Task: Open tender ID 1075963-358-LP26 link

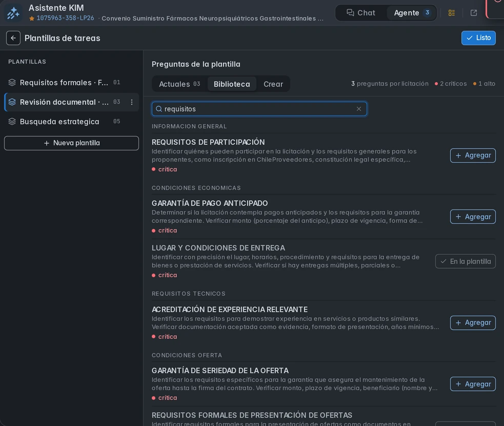Action: [65, 18]
